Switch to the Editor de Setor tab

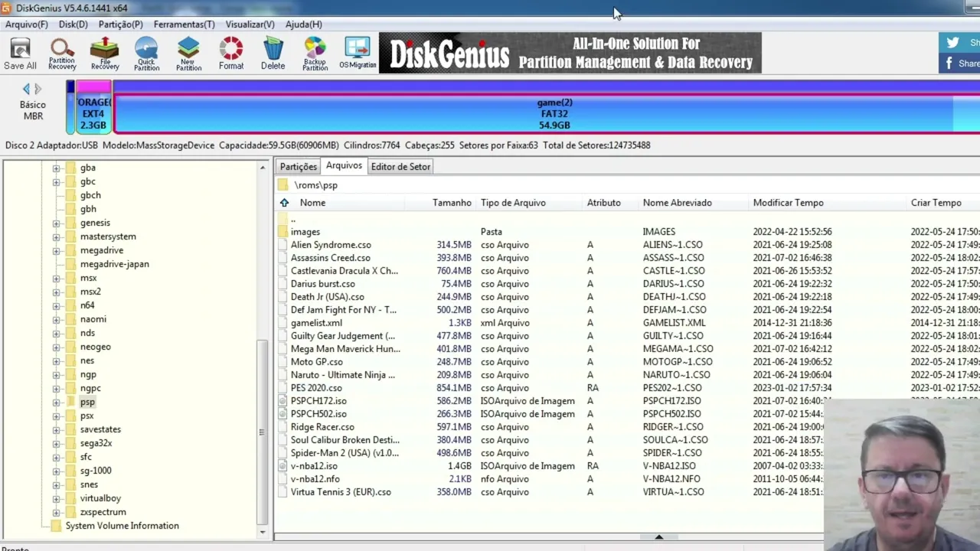click(x=400, y=167)
